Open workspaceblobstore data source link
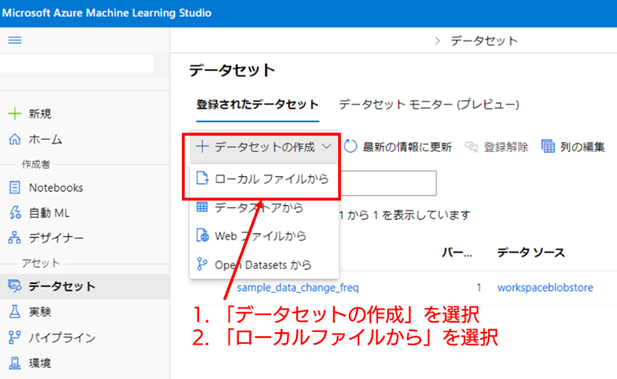Image resolution: width=617 pixels, height=379 pixels. click(x=545, y=287)
